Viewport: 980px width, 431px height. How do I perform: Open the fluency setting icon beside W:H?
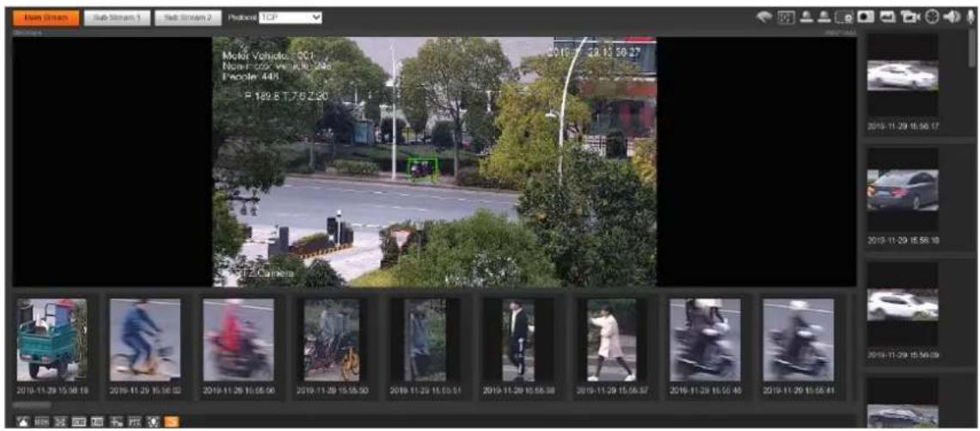97,422
